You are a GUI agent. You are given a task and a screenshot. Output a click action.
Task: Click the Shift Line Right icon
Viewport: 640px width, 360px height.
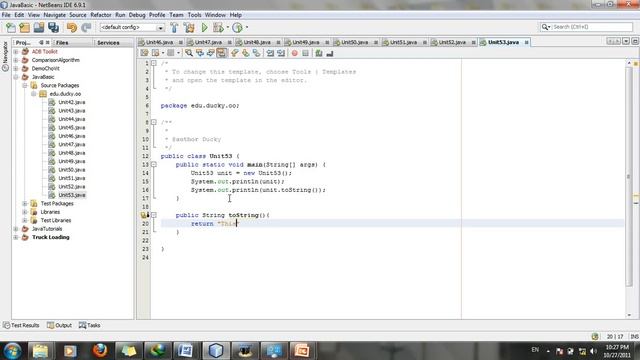click(281, 53)
